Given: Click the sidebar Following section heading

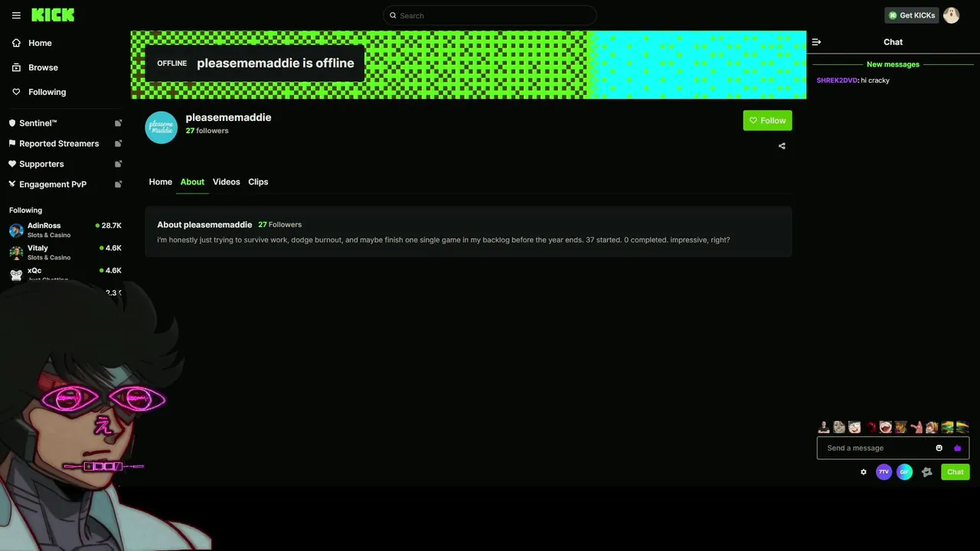Looking at the screenshot, I should pyautogui.click(x=25, y=210).
